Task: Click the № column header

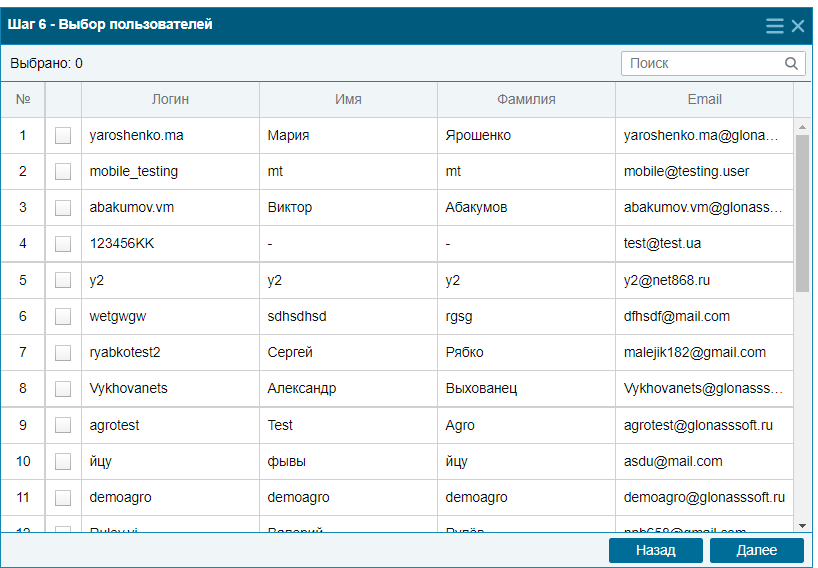Action: [23, 100]
